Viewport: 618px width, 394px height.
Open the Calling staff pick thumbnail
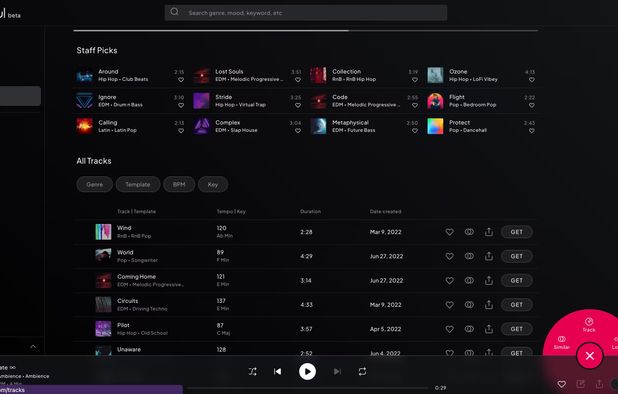[x=84, y=126]
